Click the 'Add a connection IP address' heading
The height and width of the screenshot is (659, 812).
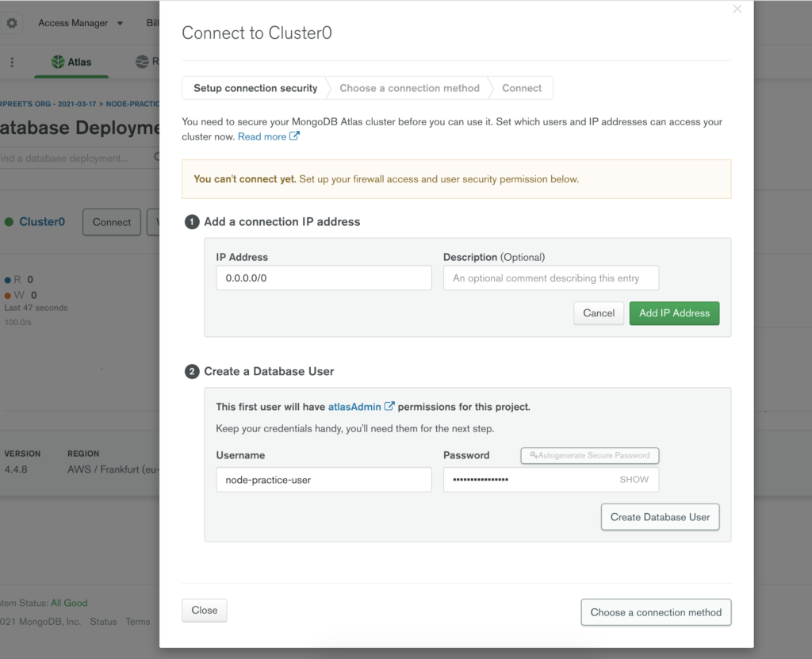[x=282, y=222]
